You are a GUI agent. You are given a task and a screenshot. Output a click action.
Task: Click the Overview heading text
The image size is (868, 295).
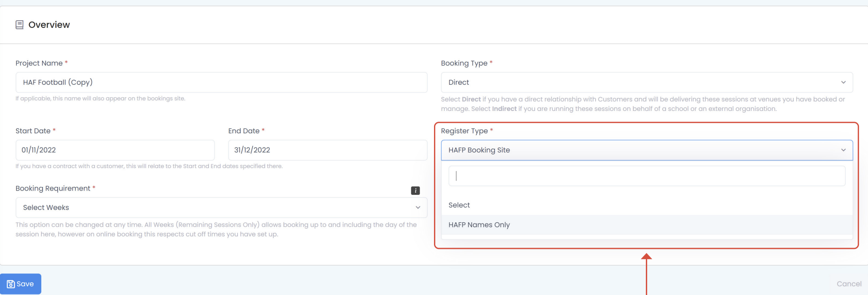[x=49, y=25]
